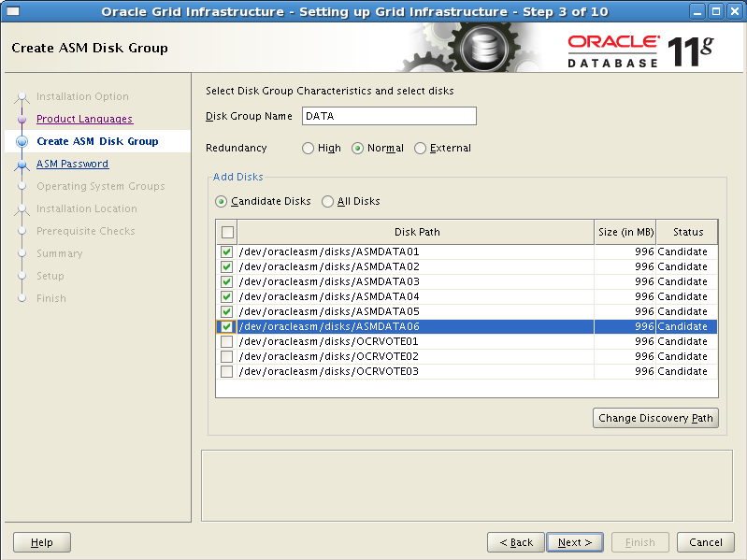The height and width of the screenshot is (560, 747).
Task: Minimize the Oracle Grid Infrastructure window
Action: [698, 11]
